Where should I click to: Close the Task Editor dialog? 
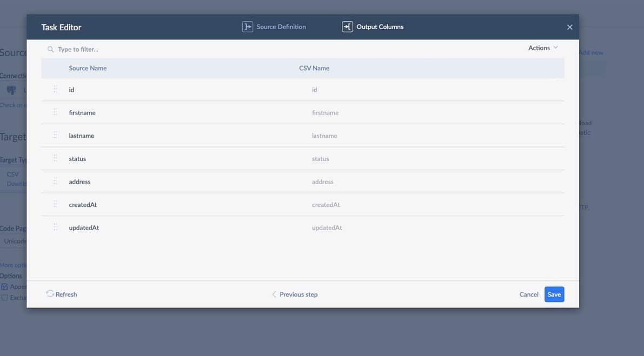coord(569,27)
